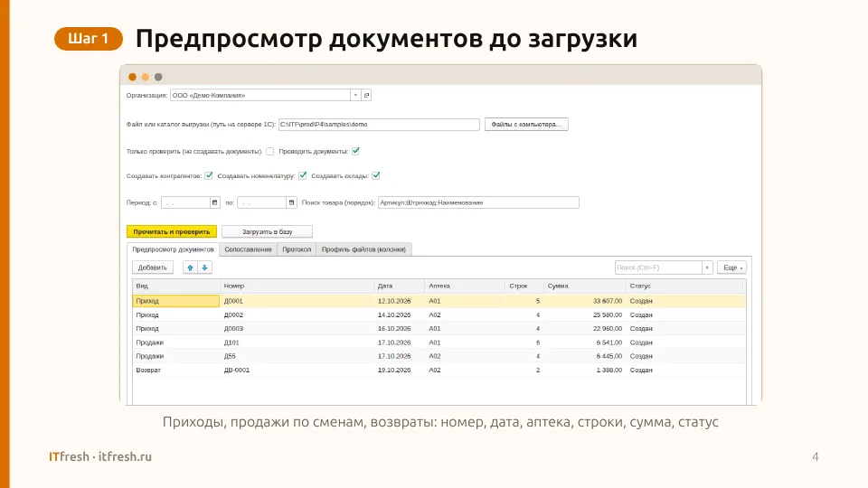Image resolution: width=868 pixels, height=488 pixels.
Task: Move row down with the arrow icon
Action: coord(205,267)
